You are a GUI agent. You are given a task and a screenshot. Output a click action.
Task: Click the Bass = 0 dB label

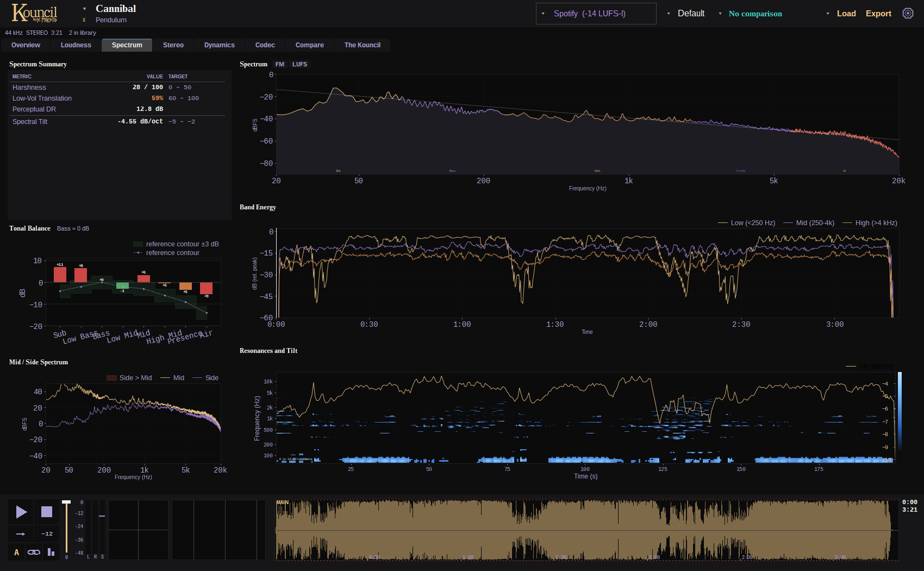click(x=73, y=228)
